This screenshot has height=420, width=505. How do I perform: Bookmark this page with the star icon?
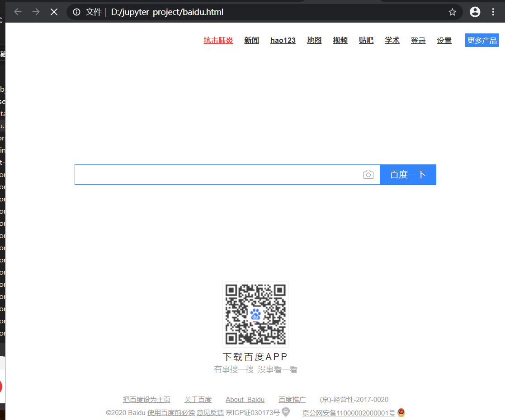point(452,12)
